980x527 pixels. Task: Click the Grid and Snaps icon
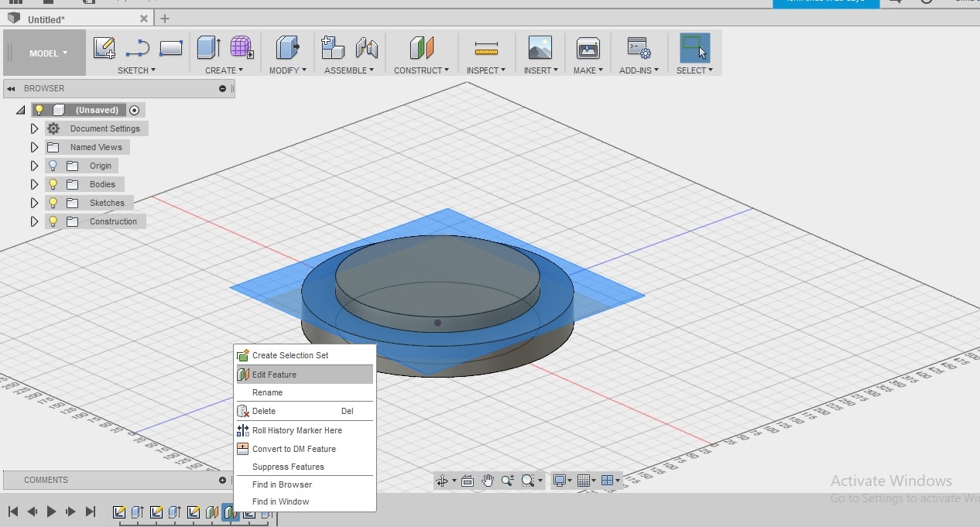(584, 481)
